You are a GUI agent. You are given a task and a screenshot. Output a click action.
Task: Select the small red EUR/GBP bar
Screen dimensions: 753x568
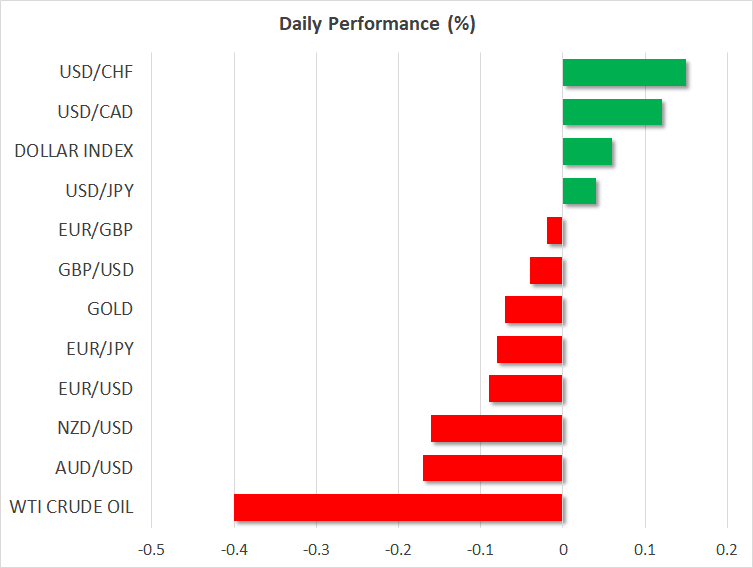tap(555, 231)
